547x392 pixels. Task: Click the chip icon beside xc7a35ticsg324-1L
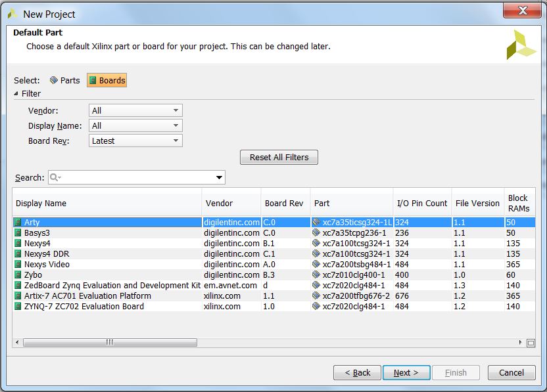pos(316,222)
